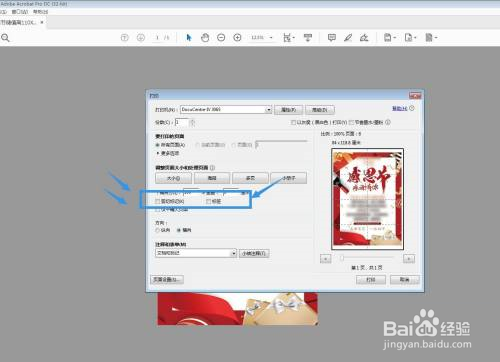500x362 pixels.
Task: Click the summarize comments button
Action: click(254, 253)
